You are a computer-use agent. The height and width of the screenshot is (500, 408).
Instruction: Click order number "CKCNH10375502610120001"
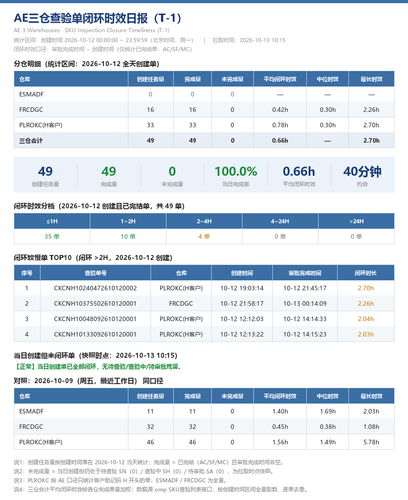[95, 303]
